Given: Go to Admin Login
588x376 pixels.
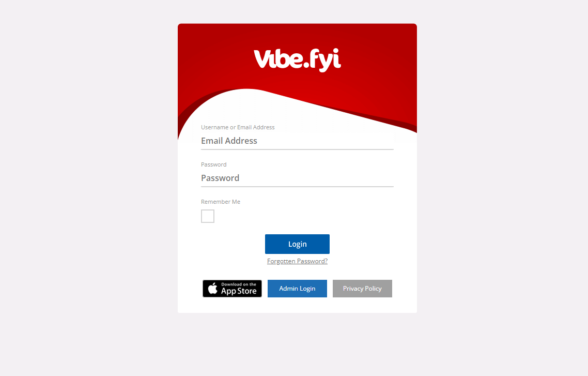Looking at the screenshot, I should click(x=297, y=289).
